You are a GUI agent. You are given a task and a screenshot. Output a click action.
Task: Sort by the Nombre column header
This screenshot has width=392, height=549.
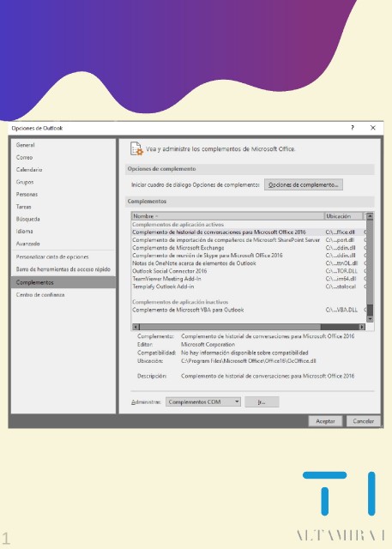pyautogui.click(x=228, y=216)
